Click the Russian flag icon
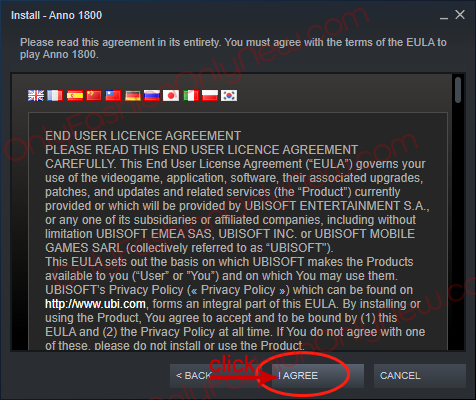 point(152,96)
